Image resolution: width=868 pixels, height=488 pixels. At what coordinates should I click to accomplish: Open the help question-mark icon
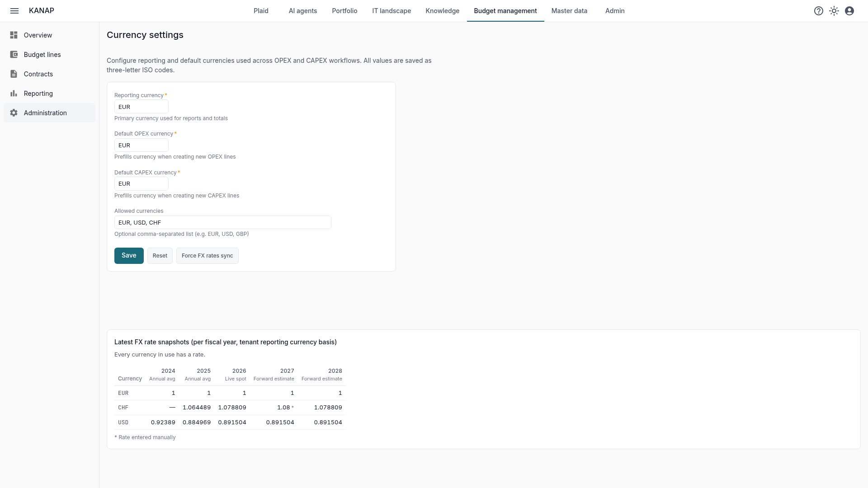(x=819, y=11)
